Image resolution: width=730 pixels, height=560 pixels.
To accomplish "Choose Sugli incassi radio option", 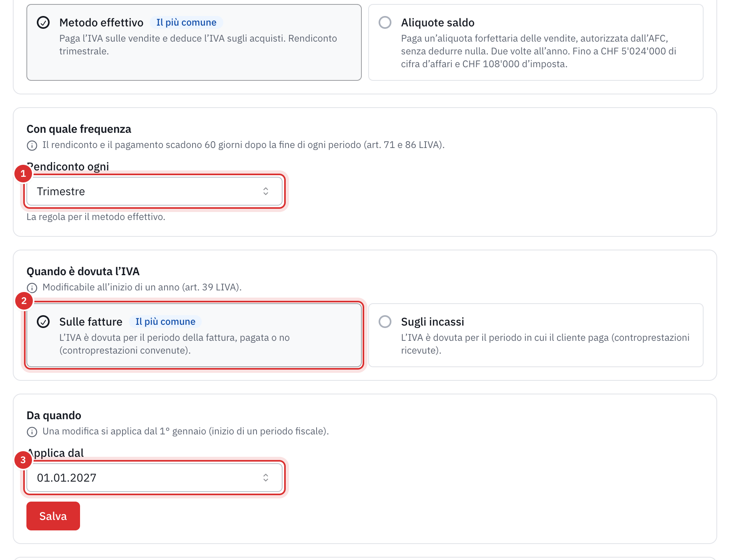I will tap(535, 335).
